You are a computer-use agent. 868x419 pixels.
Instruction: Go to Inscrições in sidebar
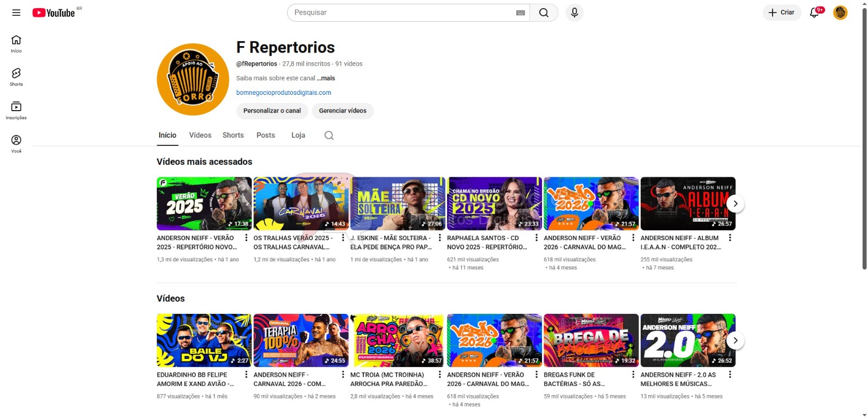point(16,110)
